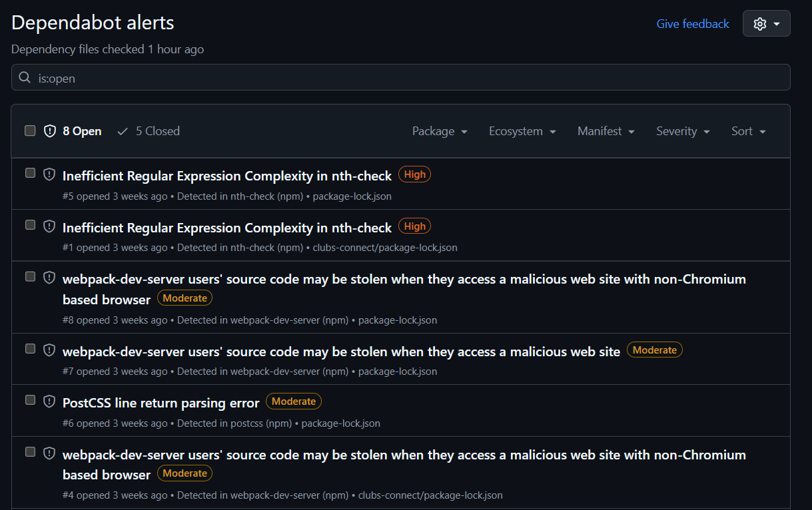Screen dimensions: 812x510
Task: Check the box for alert #8
Action: 30,276
